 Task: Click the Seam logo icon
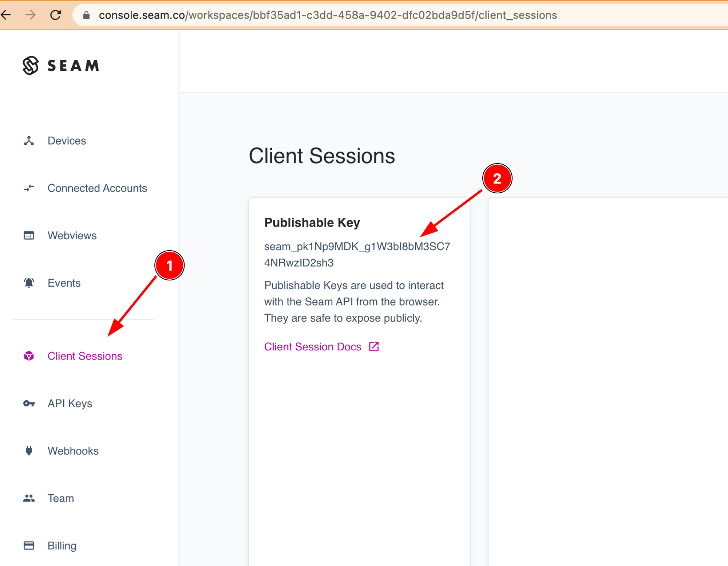click(x=31, y=66)
